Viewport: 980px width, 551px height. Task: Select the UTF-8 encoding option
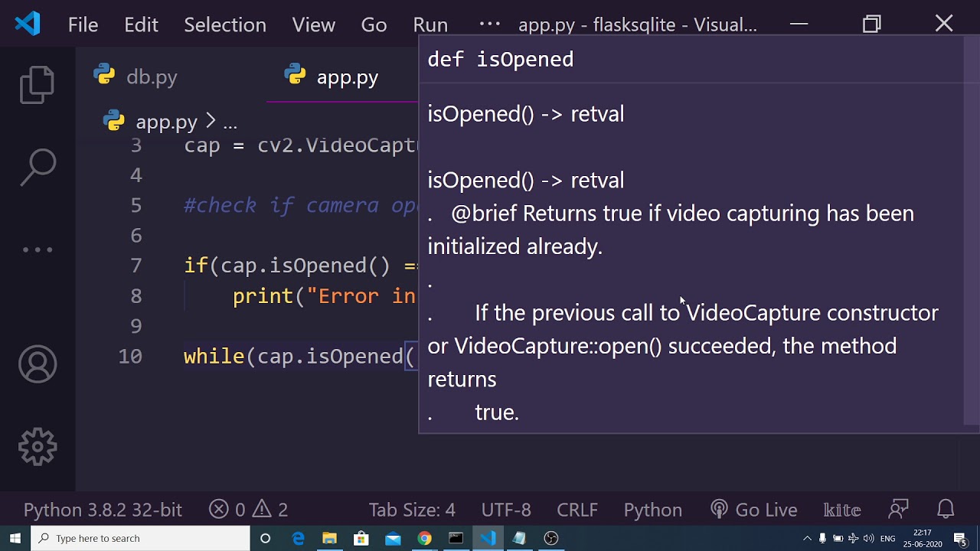tap(506, 510)
